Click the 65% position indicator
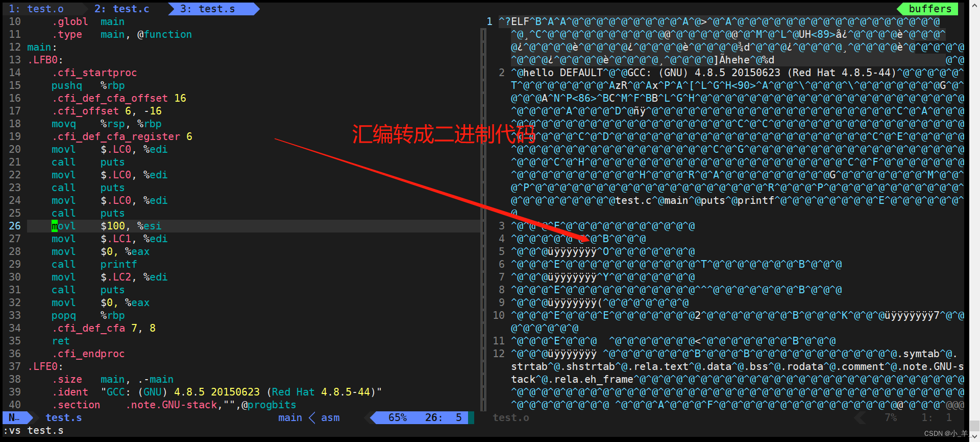Image resolution: width=980 pixels, height=442 pixels. click(398, 417)
